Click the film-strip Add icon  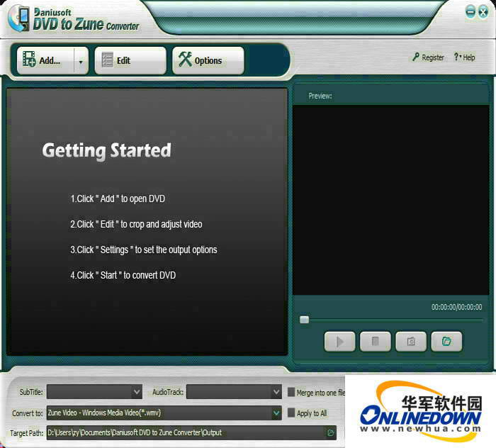pyautogui.click(x=29, y=59)
